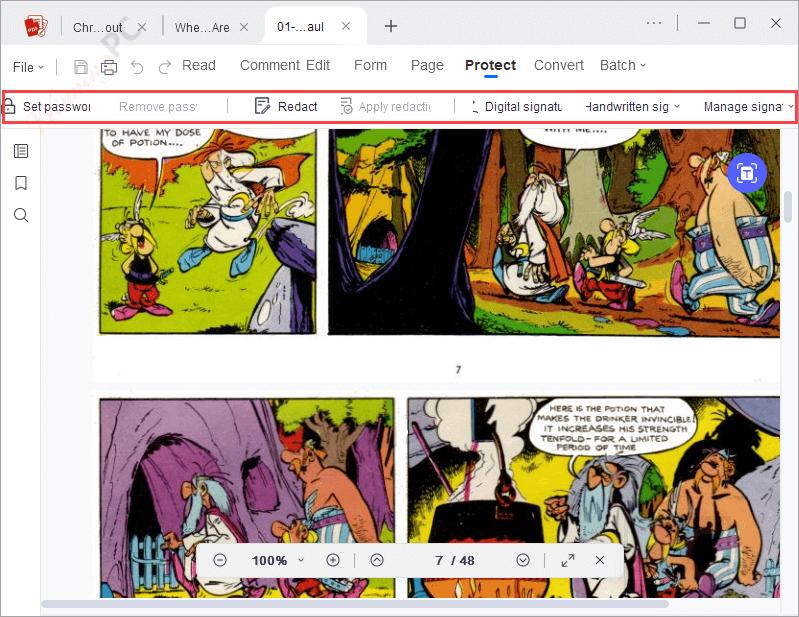The height and width of the screenshot is (617, 799).
Task: Switch to the 'Chr...out' document tab
Action: point(98,28)
